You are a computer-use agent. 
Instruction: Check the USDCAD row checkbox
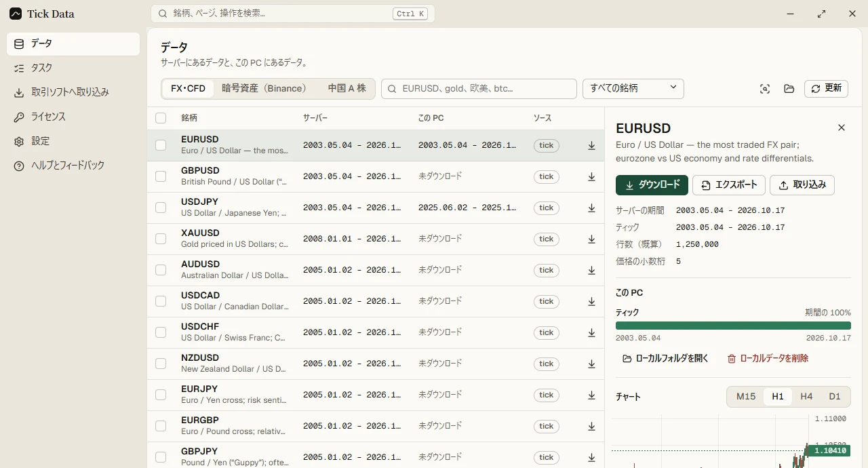pyautogui.click(x=161, y=301)
